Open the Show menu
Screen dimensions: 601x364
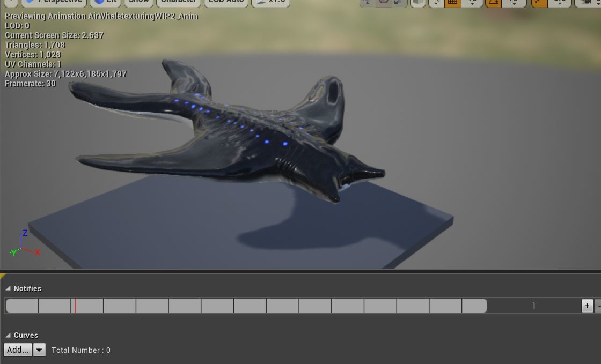[139, 2]
